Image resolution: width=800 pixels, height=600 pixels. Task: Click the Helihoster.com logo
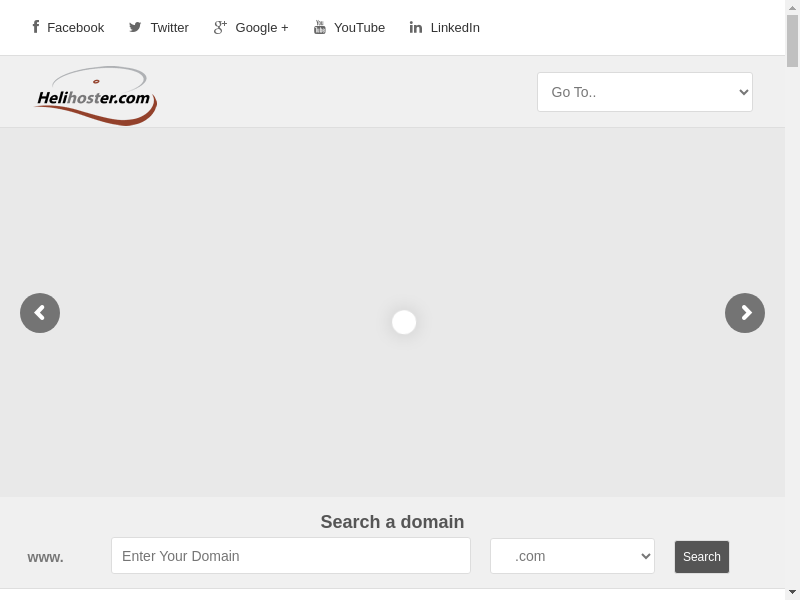pos(96,96)
